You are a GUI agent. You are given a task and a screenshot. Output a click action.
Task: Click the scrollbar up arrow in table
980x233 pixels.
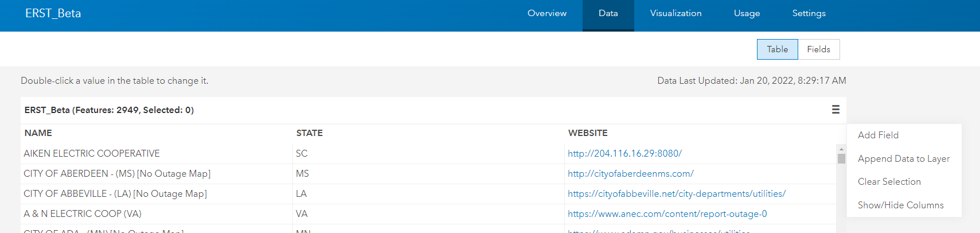841,149
